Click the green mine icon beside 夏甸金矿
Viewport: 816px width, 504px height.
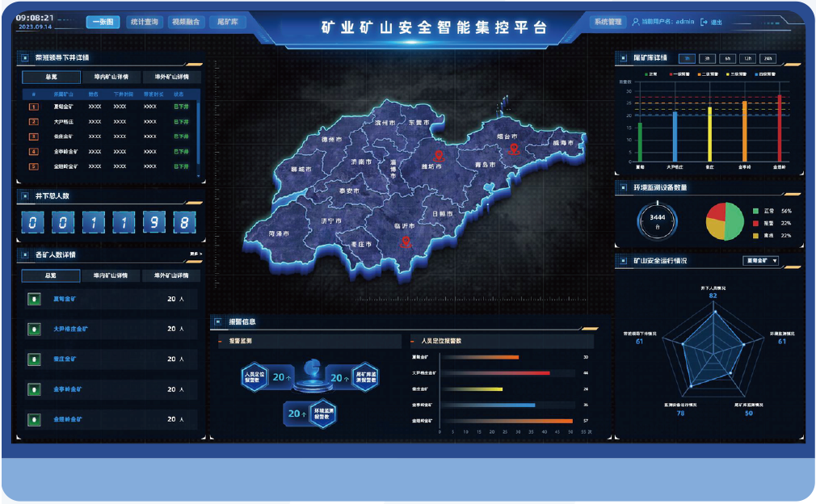[x=33, y=299]
